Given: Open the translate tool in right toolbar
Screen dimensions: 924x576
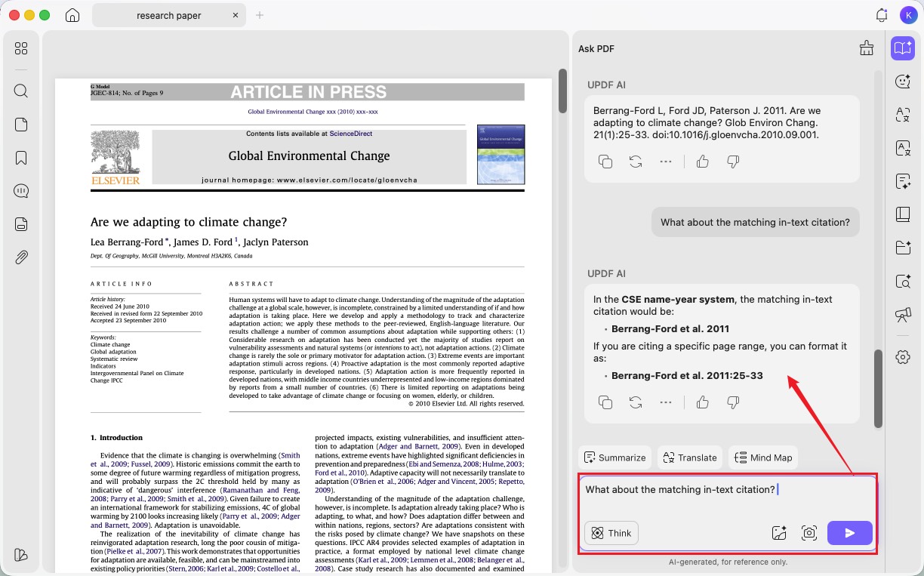Looking at the screenshot, I should (903, 115).
